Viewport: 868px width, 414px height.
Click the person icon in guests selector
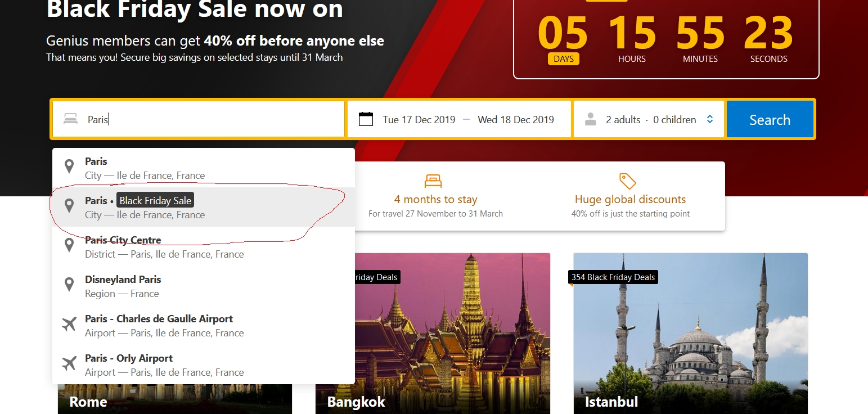pos(590,119)
